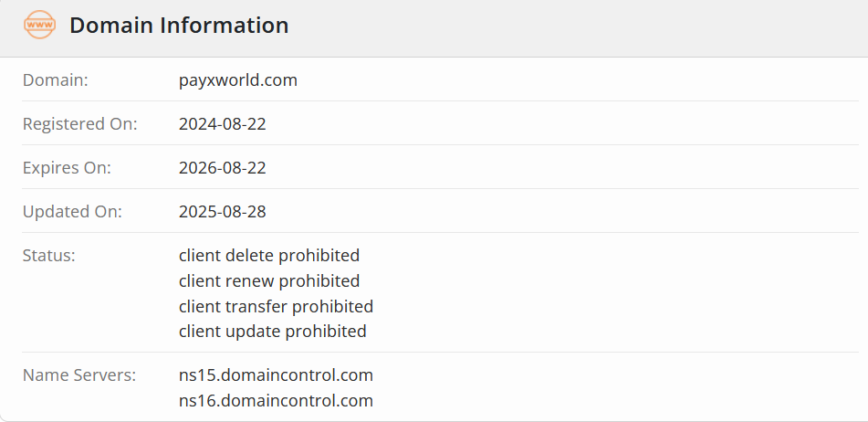Click the word Information in the header
This screenshot has height=422, width=868.
pyautogui.click(x=223, y=26)
